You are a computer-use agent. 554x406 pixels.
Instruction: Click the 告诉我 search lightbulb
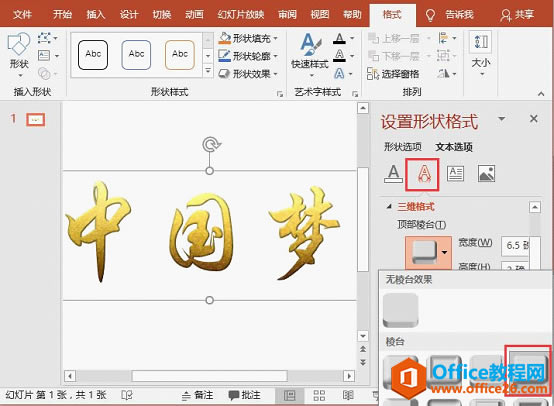pyautogui.click(x=430, y=15)
